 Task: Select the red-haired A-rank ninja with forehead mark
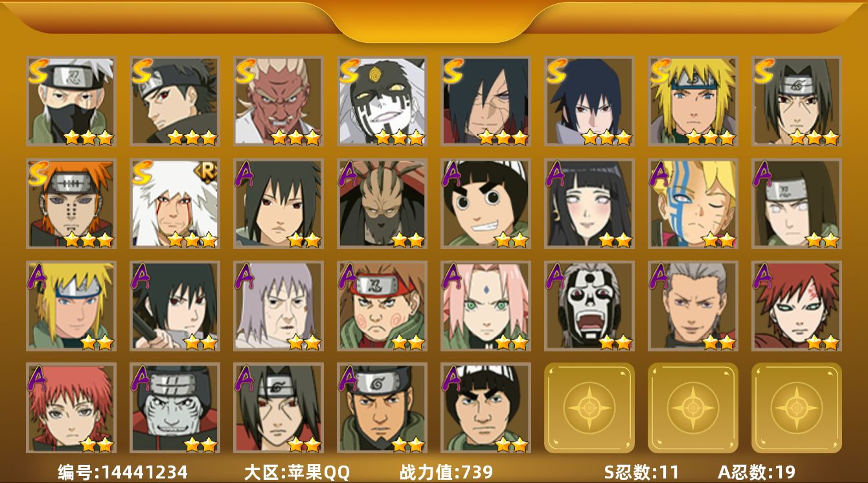pyautogui.click(x=797, y=306)
